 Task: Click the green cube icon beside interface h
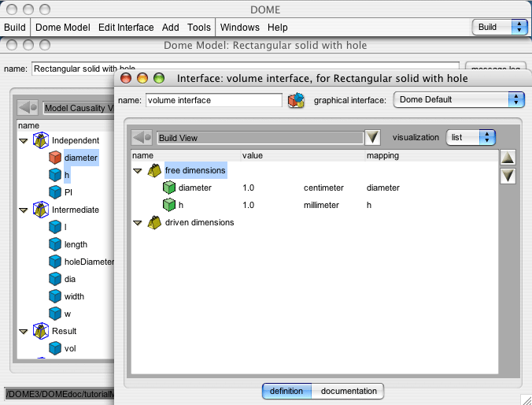pos(169,205)
